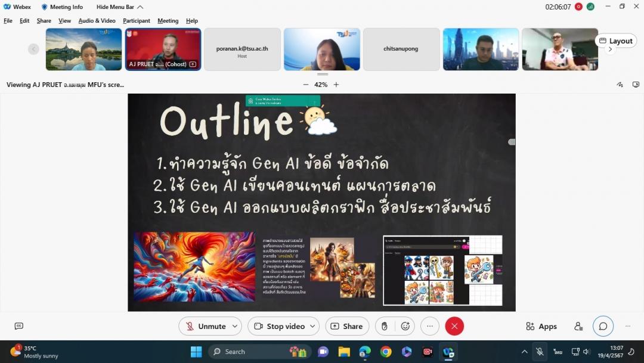Zoom in shared screen with plus
This screenshot has width=644, height=363.
[x=336, y=85]
